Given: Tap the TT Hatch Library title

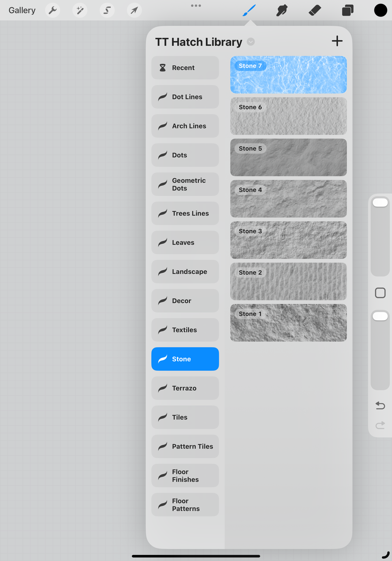Looking at the screenshot, I should (x=199, y=42).
